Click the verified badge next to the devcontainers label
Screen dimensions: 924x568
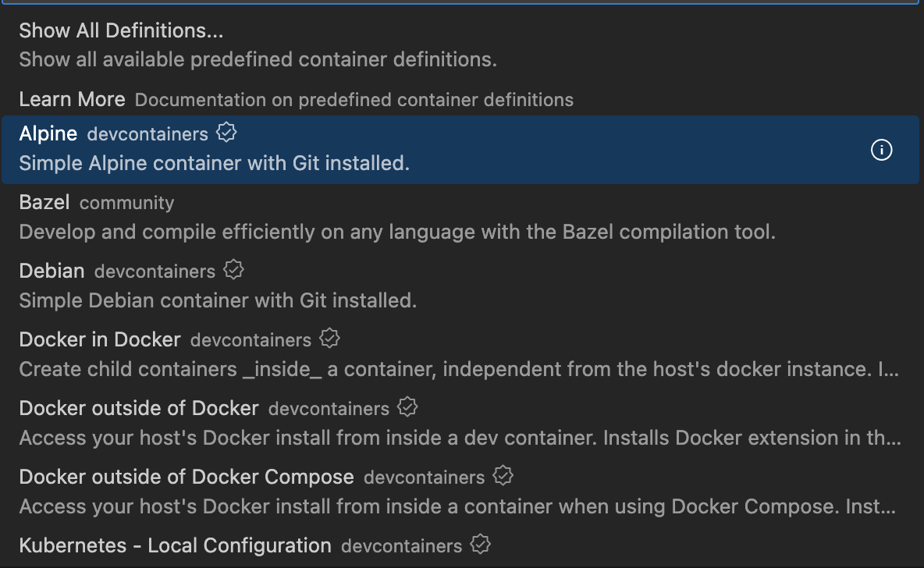226,133
